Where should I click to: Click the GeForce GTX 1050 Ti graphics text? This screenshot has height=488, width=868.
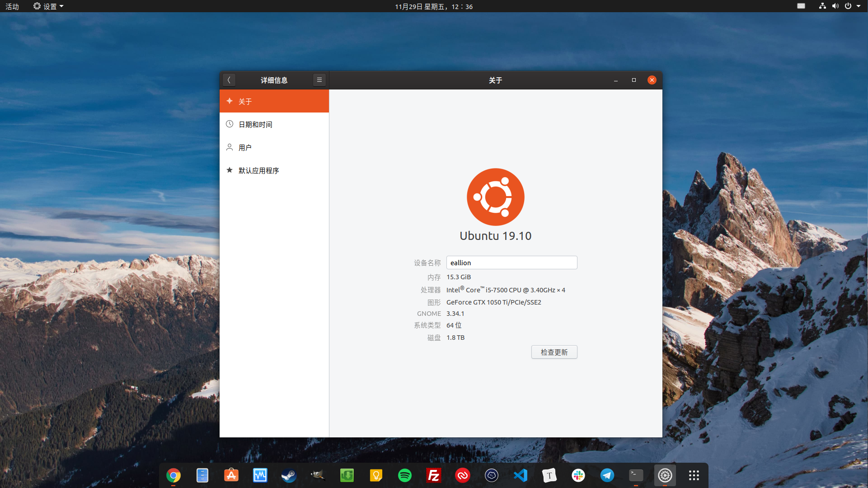(x=494, y=302)
